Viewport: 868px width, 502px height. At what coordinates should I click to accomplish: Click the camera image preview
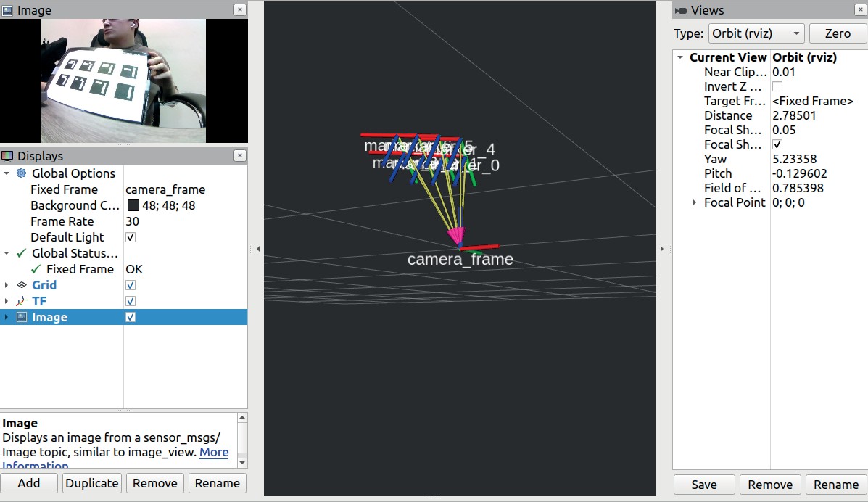[x=123, y=81]
